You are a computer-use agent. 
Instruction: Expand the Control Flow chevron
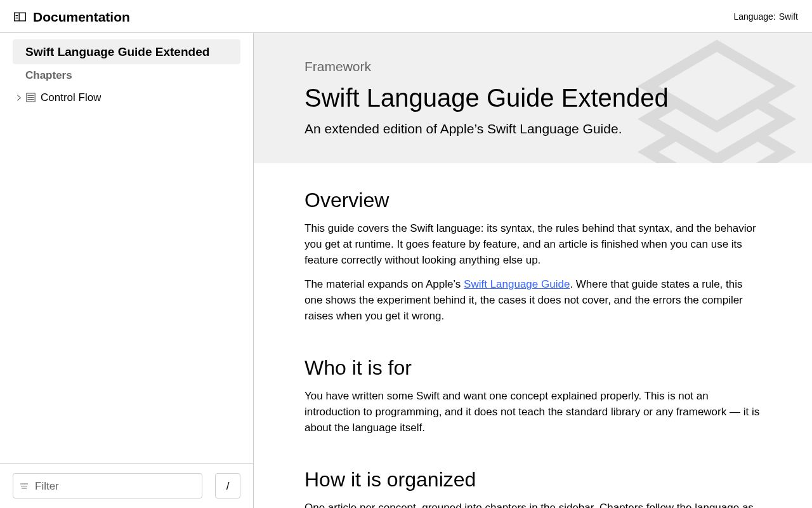pos(19,98)
